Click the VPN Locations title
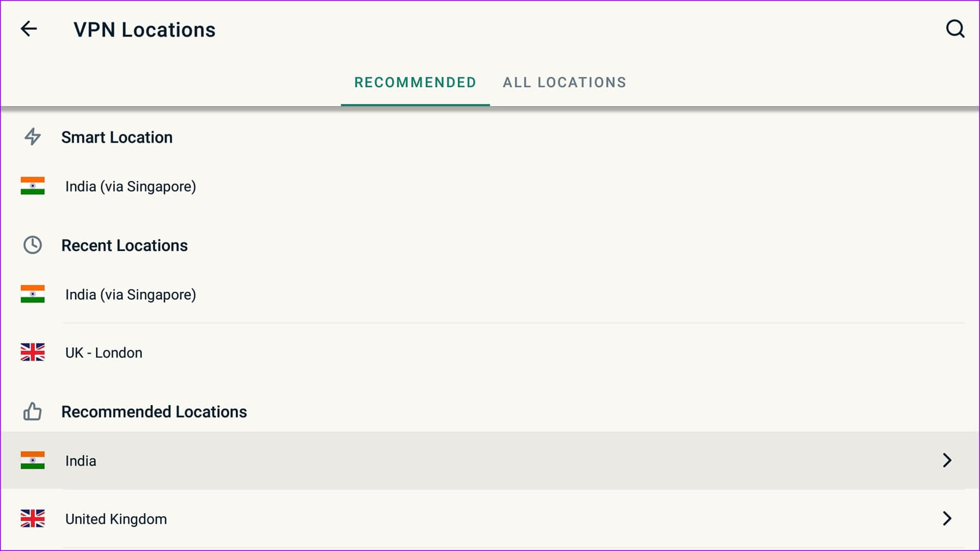980x551 pixels. pos(144,29)
